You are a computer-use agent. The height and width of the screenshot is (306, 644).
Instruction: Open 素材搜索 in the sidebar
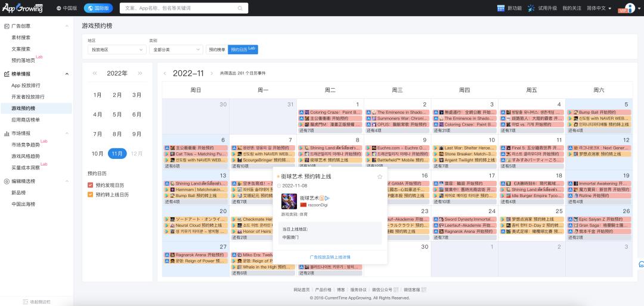point(21,38)
